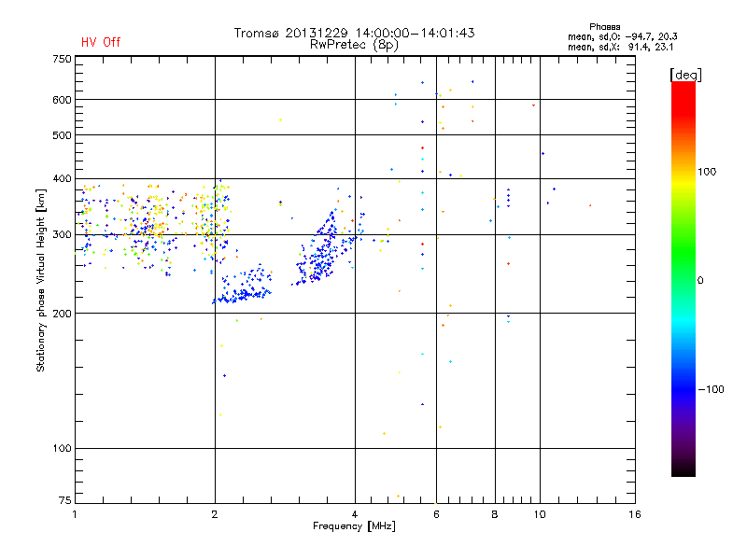The width and height of the screenshot is (747, 560).
Task: Click the 'RwPretec (8p)' subtitle
Action: tap(354, 45)
